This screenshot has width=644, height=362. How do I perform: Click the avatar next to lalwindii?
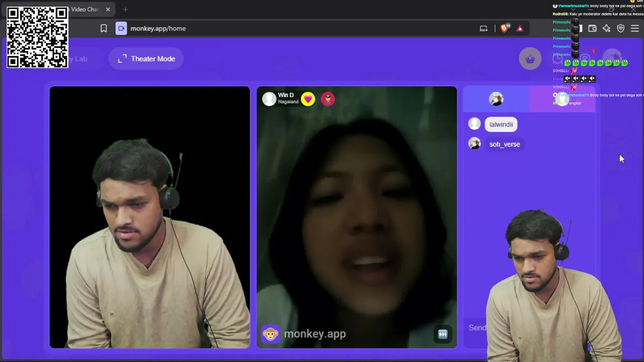pyautogui.click(x=474, y=124)
